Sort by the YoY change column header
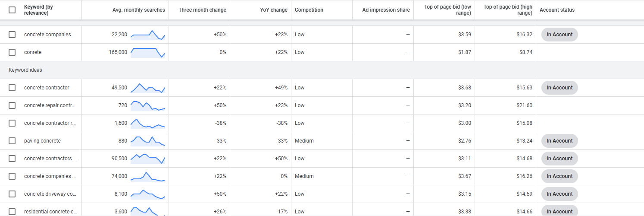 coord(274,10)
